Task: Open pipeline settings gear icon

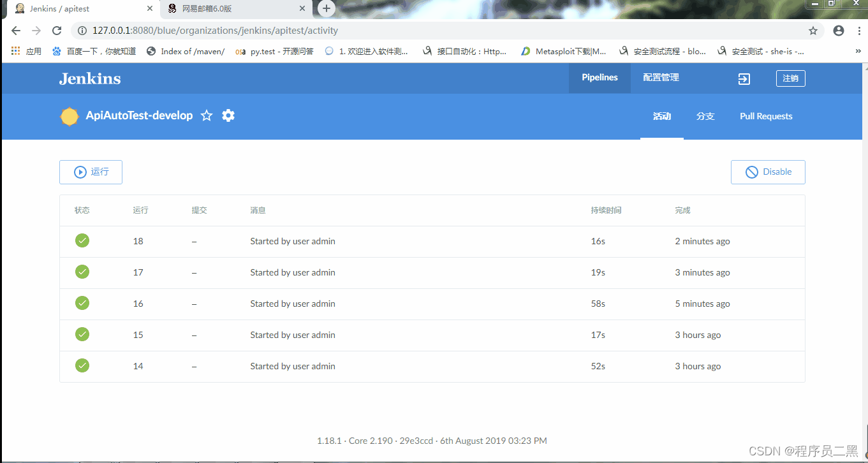Action: coord(228,115)
